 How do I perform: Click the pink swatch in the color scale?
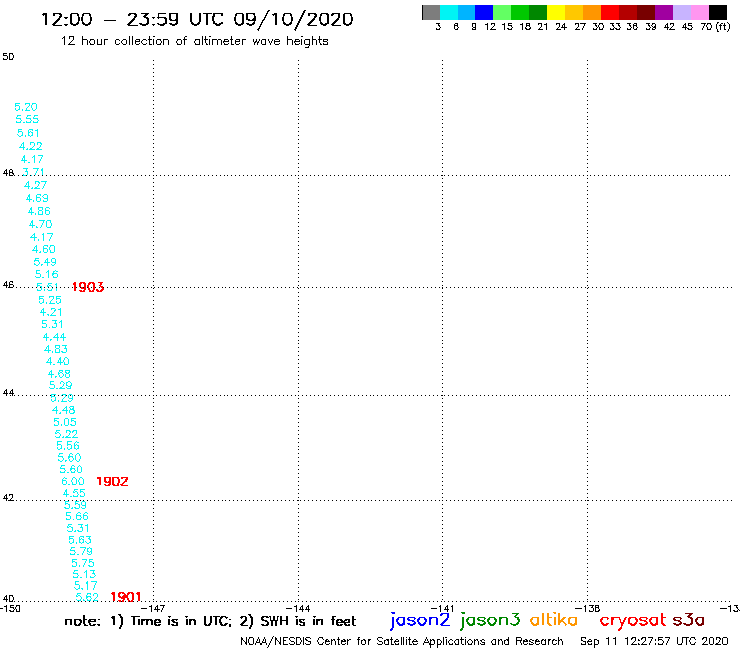click(x=700, y=12)
